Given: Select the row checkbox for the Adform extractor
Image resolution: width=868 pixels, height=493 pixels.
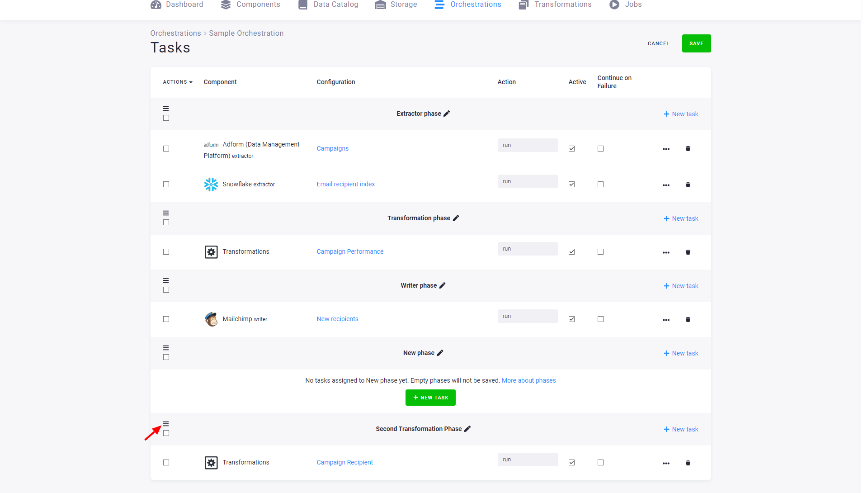Looking at the screenshot, I should point(166,148).
